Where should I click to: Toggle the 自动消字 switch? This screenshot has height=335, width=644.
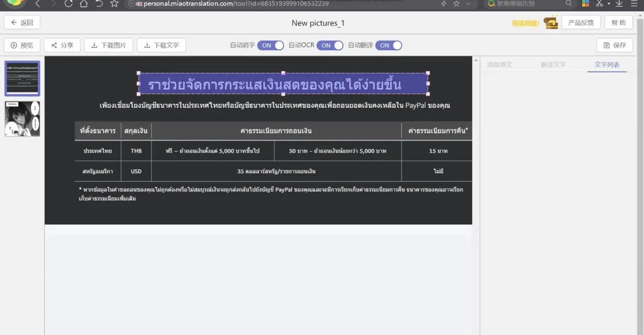click(271, 45)
